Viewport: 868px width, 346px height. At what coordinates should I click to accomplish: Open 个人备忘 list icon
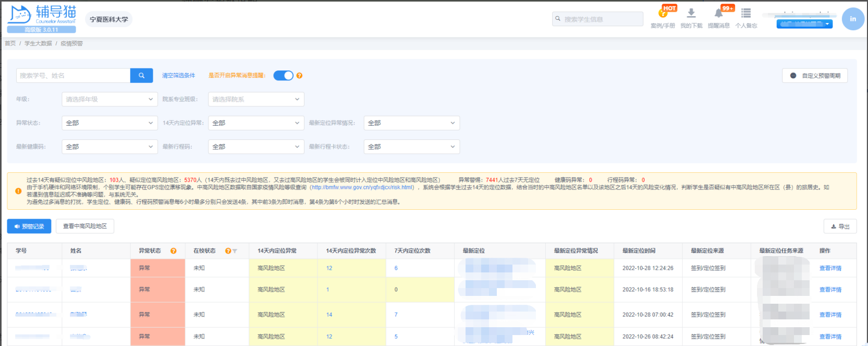click(x=746, y=14)
